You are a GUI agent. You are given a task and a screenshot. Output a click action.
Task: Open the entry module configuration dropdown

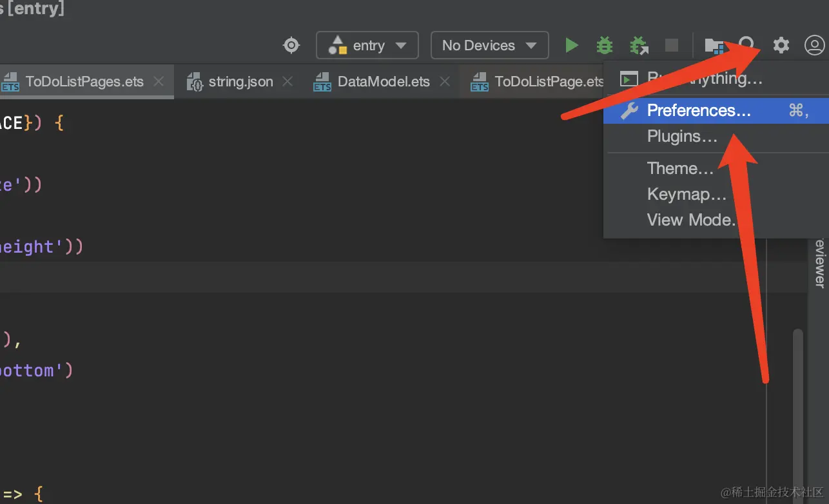pyautogui.click(x=367, y=45)
